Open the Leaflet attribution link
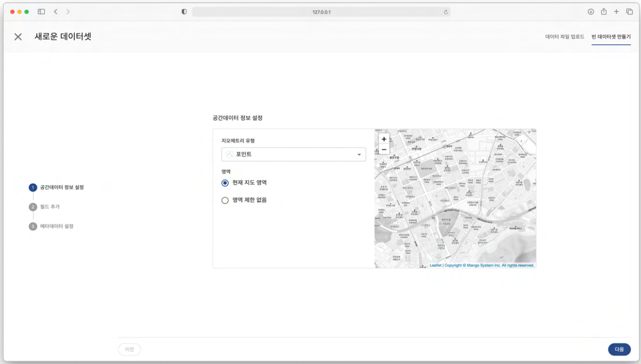This screenshot has height=364, width=641. click(435, 265)
